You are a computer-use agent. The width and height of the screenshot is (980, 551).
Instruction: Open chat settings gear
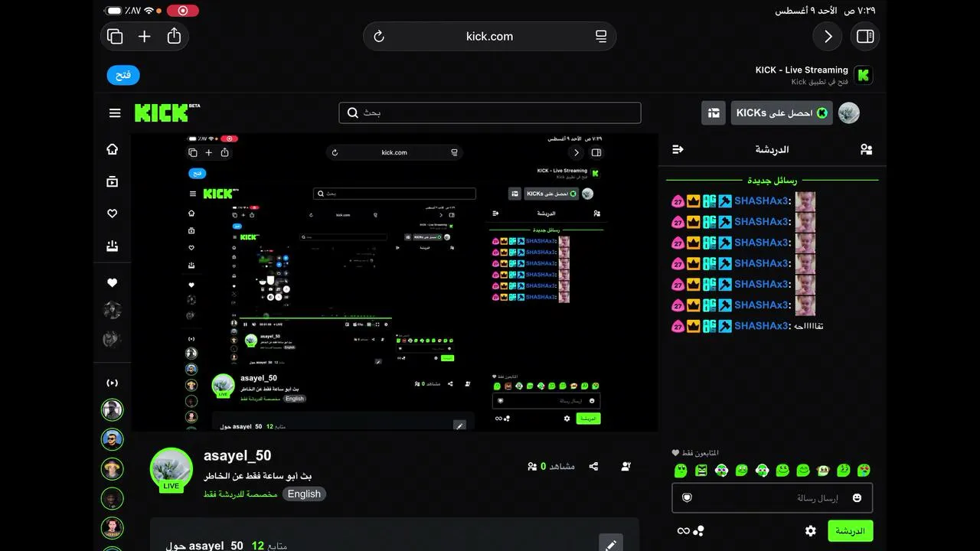pos(811,530)
